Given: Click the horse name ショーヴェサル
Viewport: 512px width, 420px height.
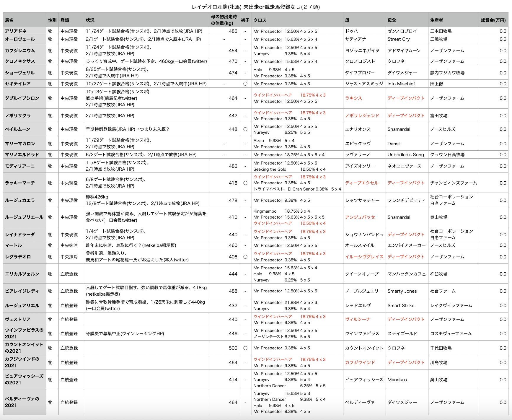Looking at the screenshot, I should click(x=20, y=73).
